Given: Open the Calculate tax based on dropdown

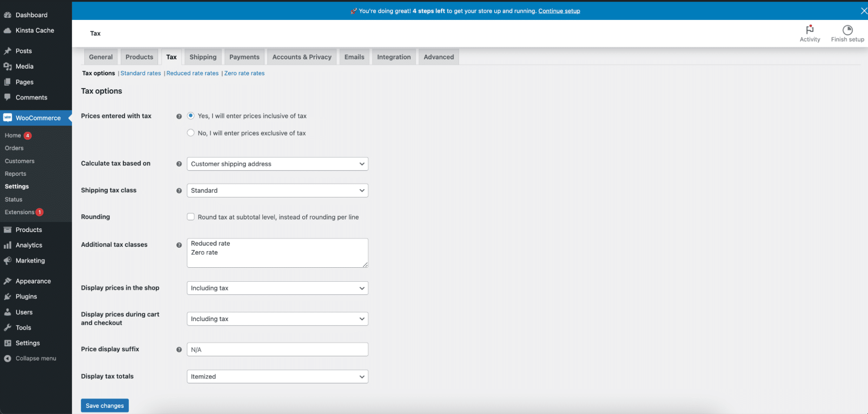Looking at the screenshot, I should (277, 164).
